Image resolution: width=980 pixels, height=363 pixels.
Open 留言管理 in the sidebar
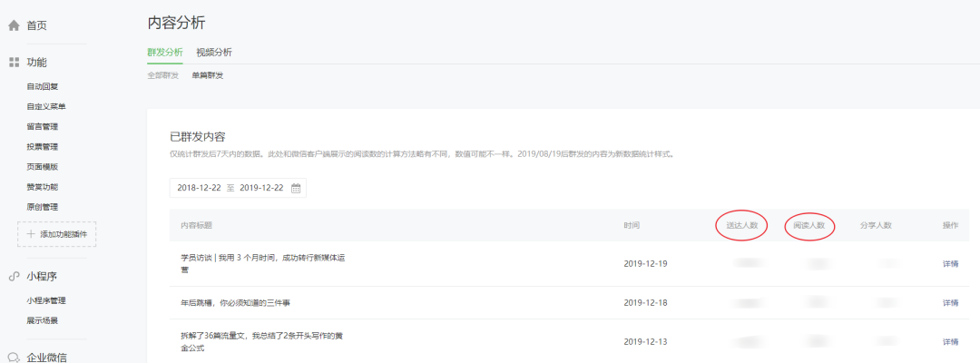click(x=43, y=126)
